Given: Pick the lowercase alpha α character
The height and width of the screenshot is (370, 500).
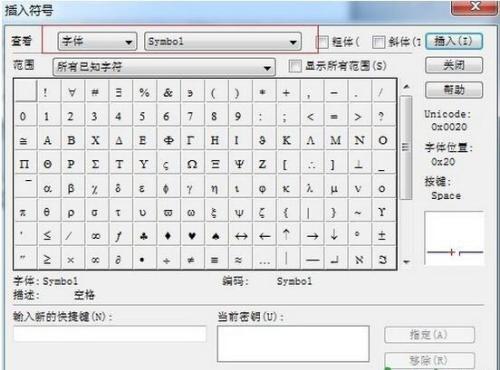Looking at the screenshot, I should pyautogui.click(x=47, y=188).
